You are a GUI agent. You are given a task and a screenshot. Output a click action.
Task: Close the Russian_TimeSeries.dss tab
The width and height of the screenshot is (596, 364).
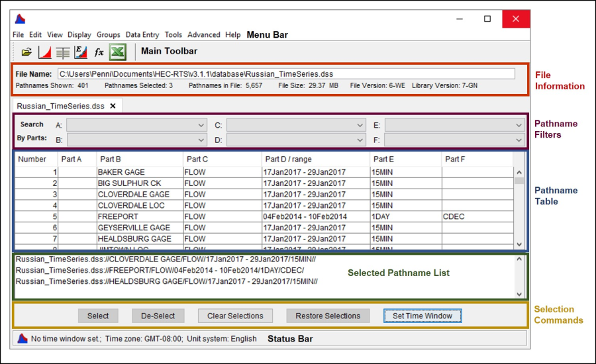(113, 106)
